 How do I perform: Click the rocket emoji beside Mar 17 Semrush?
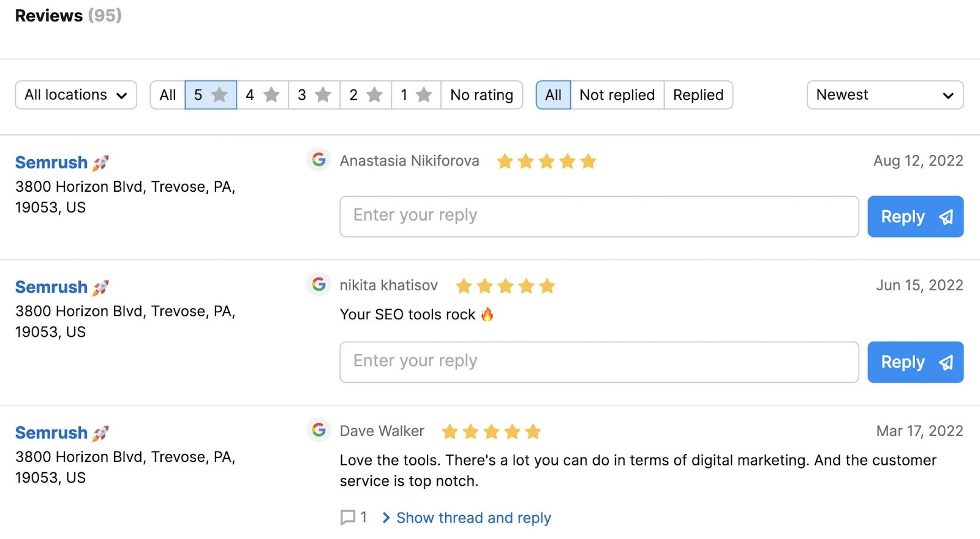click(100, 433)
